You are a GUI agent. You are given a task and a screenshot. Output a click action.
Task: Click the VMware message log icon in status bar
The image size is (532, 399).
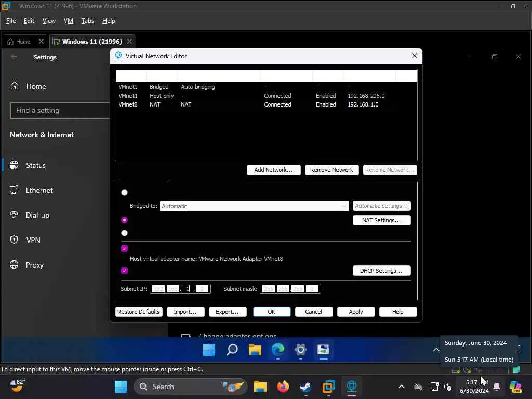(516, 369)
